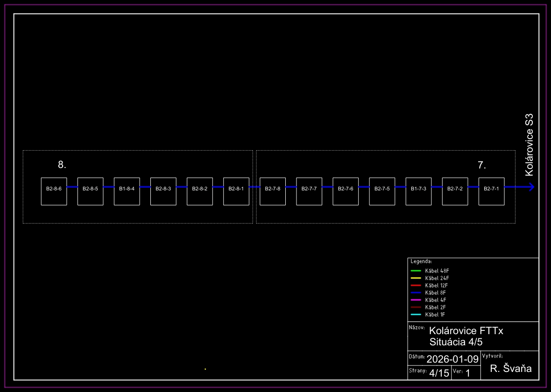The width and height of the screenshot is (551, 392).
Task: Select the section label 7.
Action: pos(482,165)
